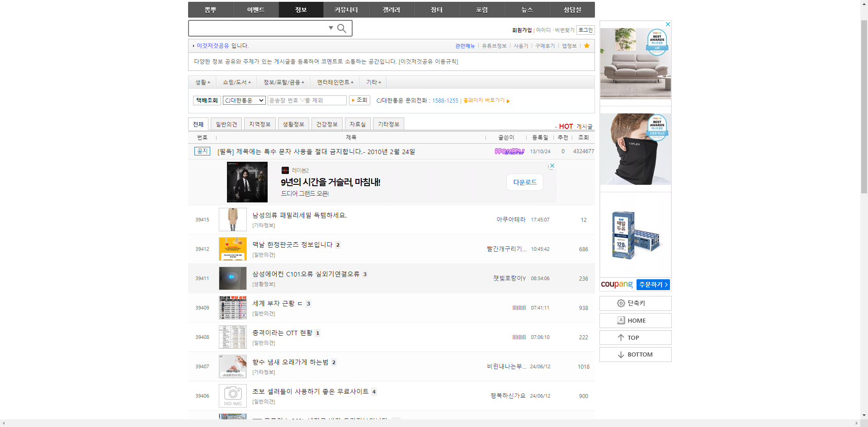Select the 건강정보 tab

click(327, 123)
